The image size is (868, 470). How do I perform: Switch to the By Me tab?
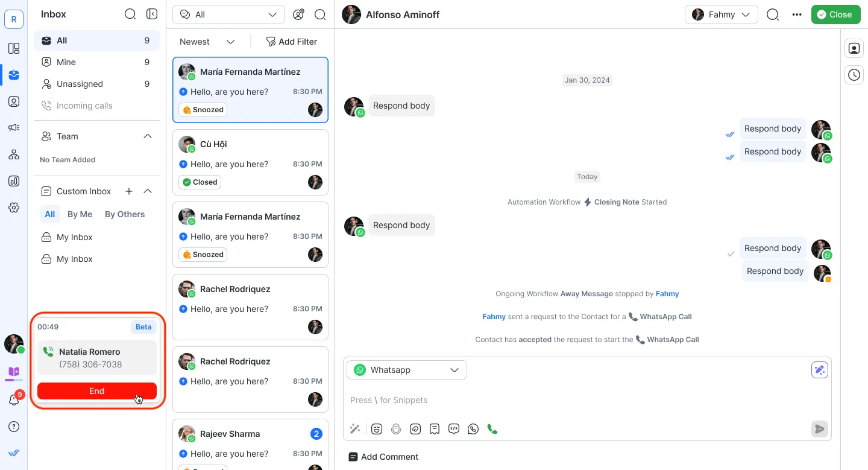80,214
